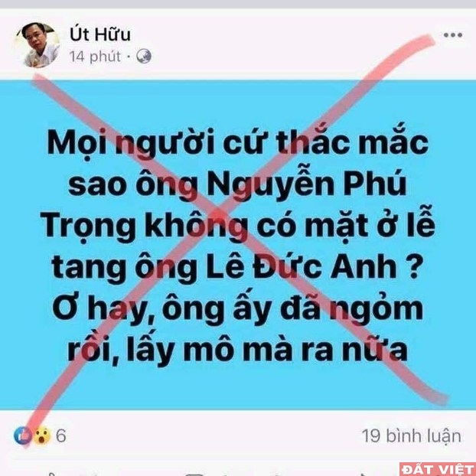The width and height of the screenshot is (476, 476).
Task: Tap the ĐẤT VIỆT watermark logo
Action: pyautogui.click(x=438, y=469)
